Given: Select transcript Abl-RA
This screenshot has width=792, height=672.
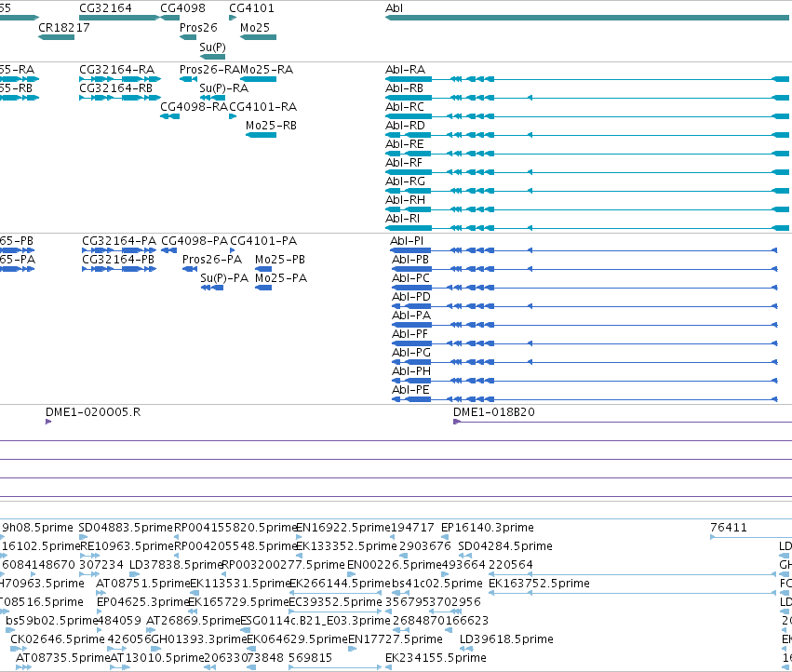Looking at the screenshot, I should (587, 79).
